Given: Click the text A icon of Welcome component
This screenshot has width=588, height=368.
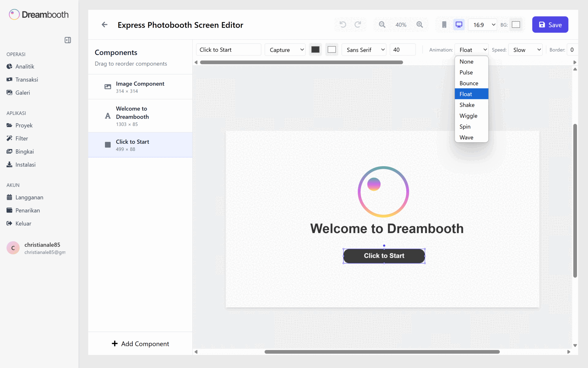Looking at the screenshot, I should pyautogui.click(x=108, y=116).
